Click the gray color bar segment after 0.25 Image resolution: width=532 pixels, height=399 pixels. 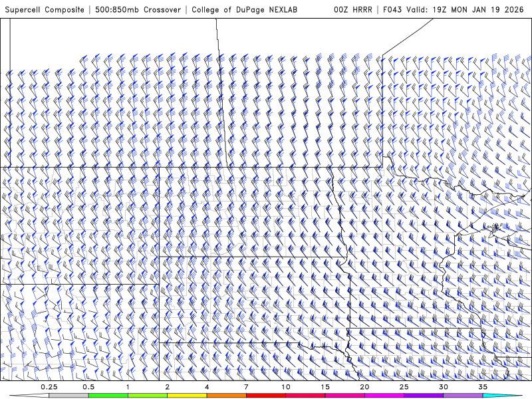coord(68,396)
